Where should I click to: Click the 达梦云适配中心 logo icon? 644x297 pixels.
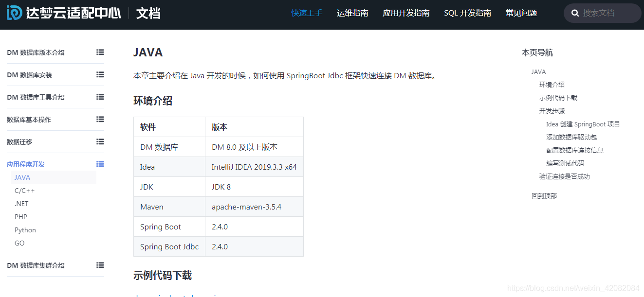[14, 13]
